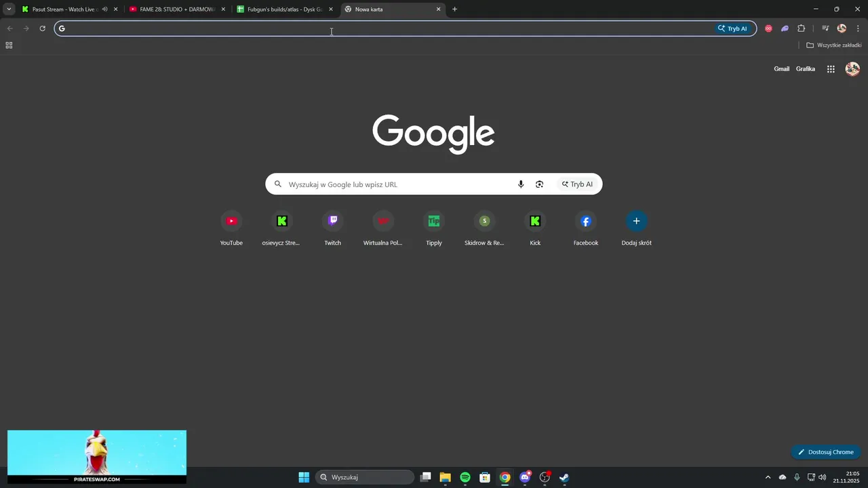Image resolution: width=868 pixels, height=488 pixels.
Task: Click Dostosuj Chrome button
Action: 825,452
